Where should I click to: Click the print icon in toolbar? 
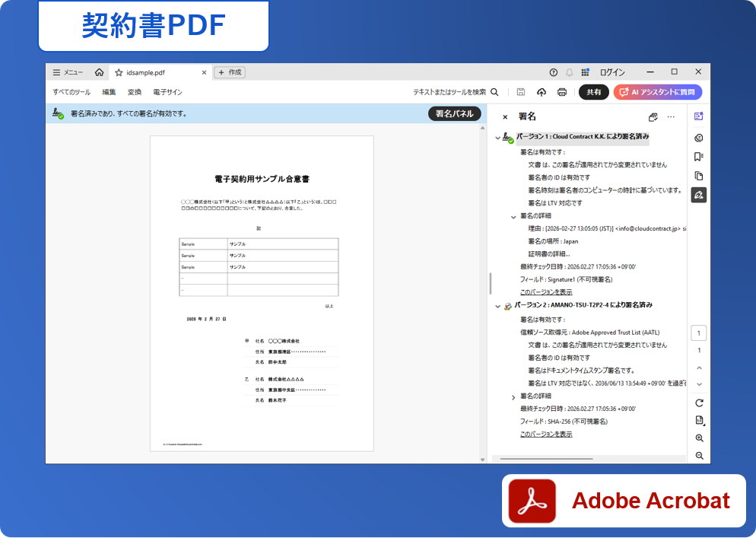pyautogui.click(x=562, y=92)
